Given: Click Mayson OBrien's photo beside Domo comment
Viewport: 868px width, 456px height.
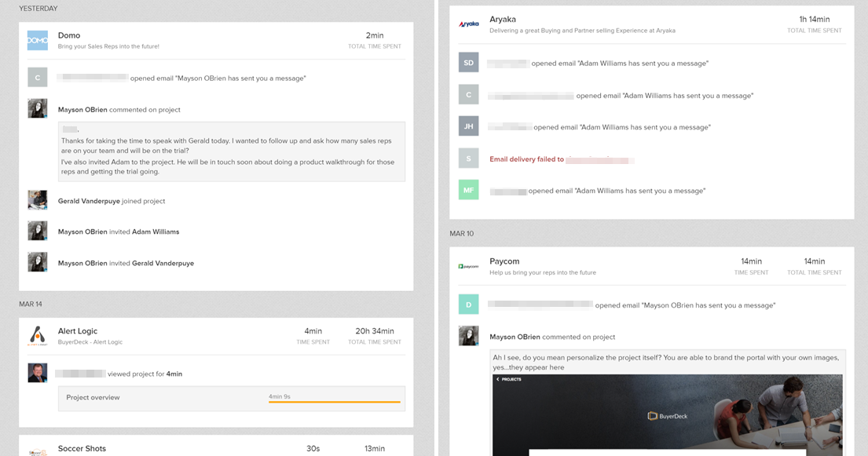Looking at the screenshot, I should tap(38, 108).
